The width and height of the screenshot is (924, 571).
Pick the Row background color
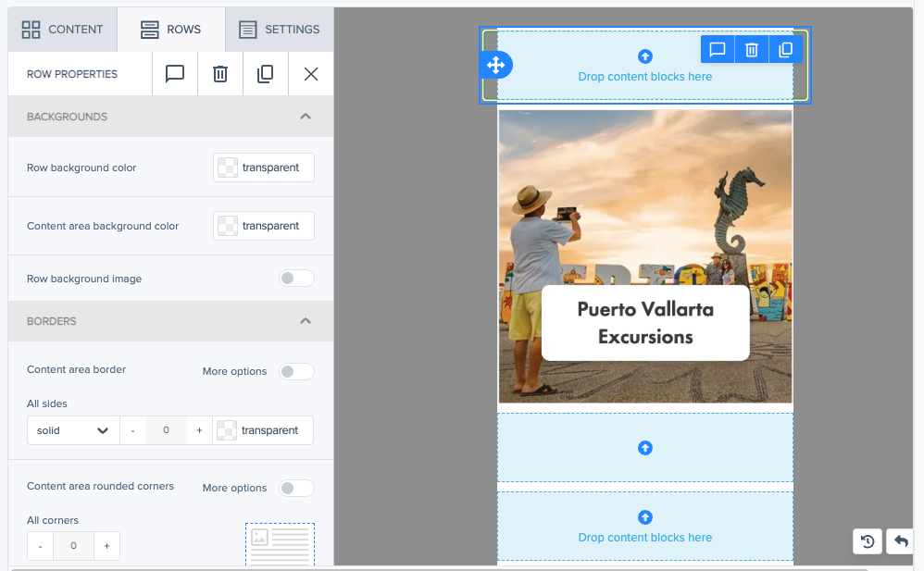point(264,168)
